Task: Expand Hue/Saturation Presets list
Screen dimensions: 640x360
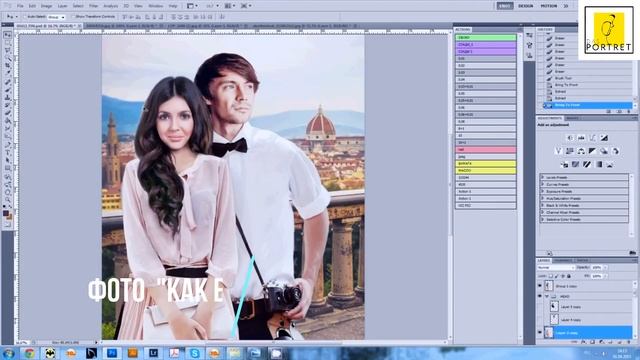Action: (x=543, y=198)
